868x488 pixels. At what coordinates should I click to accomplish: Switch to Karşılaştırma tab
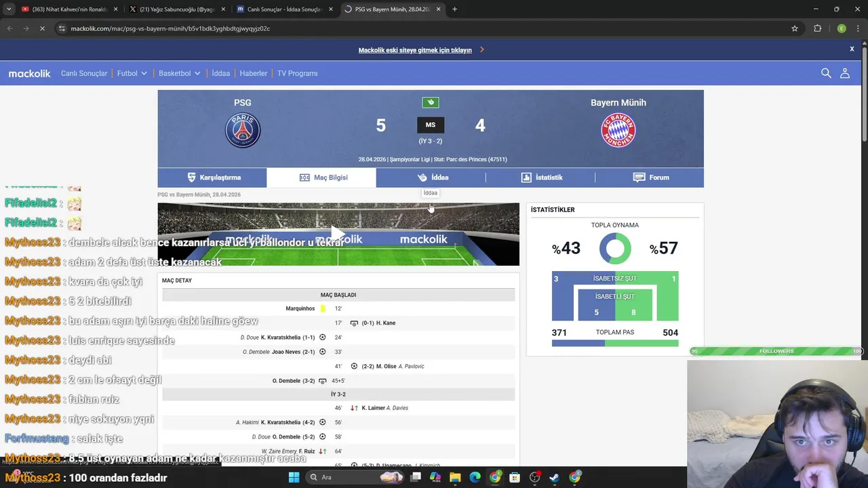212,178
